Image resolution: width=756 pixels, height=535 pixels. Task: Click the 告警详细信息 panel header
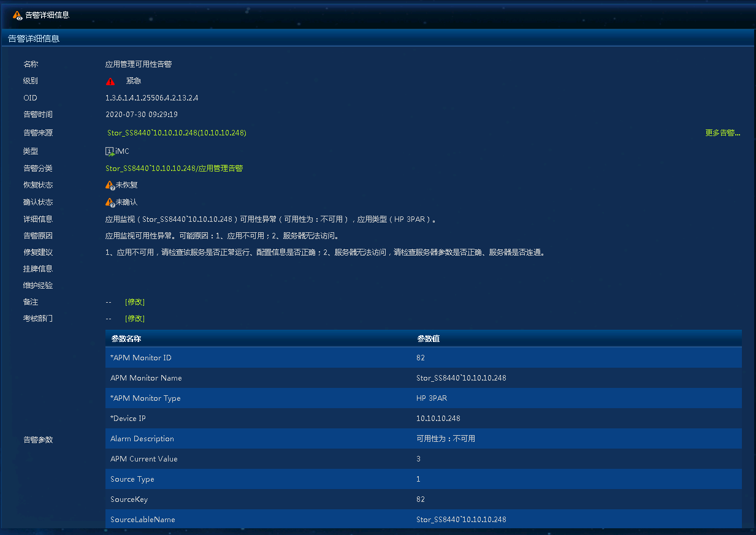[x=34, y=39]
